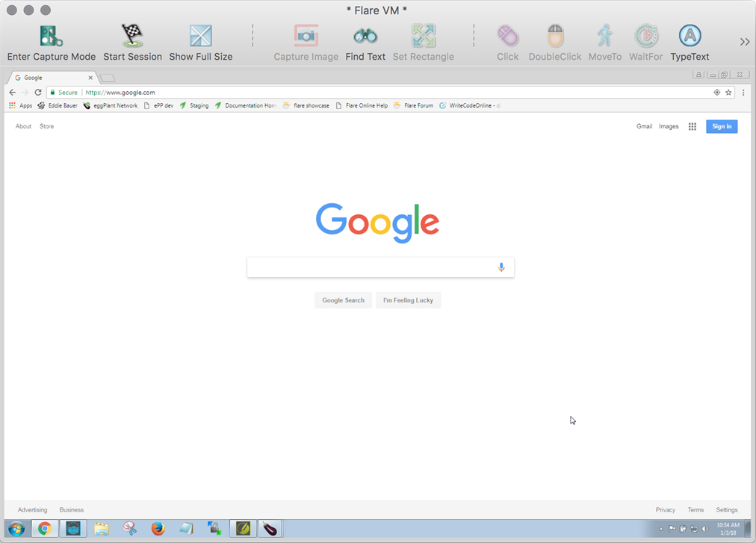
Task: Open the Advertising footer link
Action: pos(32,509)
